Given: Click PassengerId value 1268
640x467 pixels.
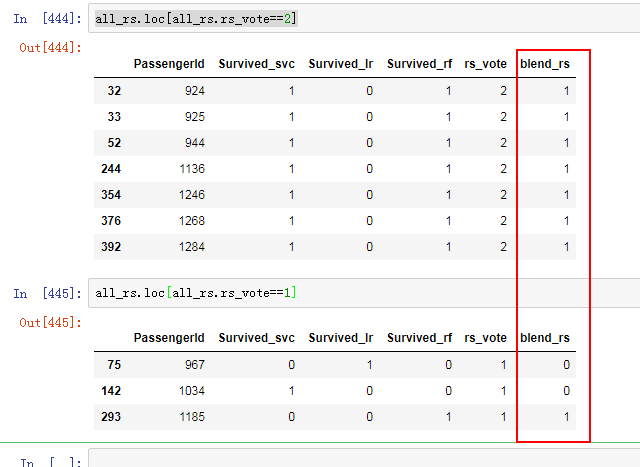Looking at the screenshot, I should [192, 221].
